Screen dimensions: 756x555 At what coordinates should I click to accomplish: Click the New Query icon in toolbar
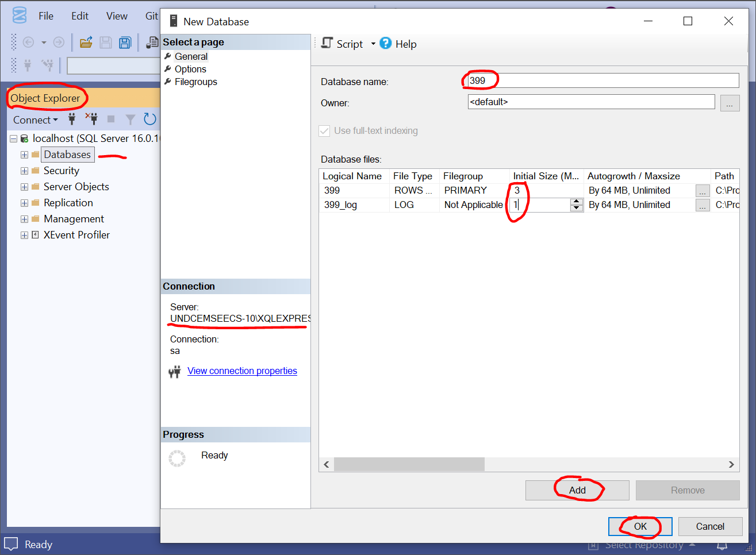point(152,43)
